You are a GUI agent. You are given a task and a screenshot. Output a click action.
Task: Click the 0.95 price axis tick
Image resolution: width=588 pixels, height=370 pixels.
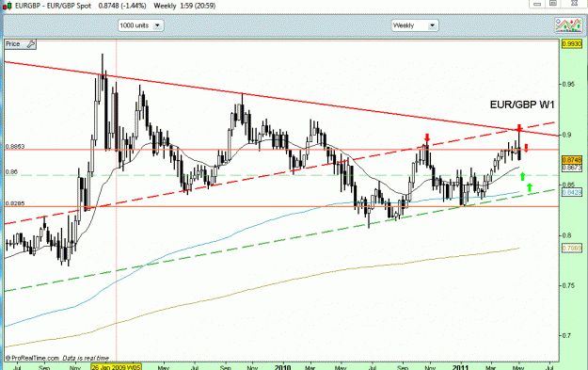[x=567, y=85]
